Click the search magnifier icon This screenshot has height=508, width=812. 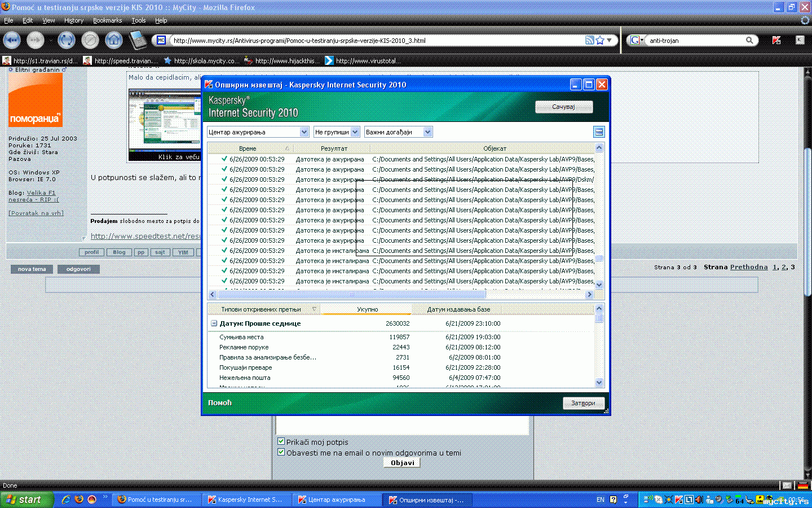coord(749,40)
